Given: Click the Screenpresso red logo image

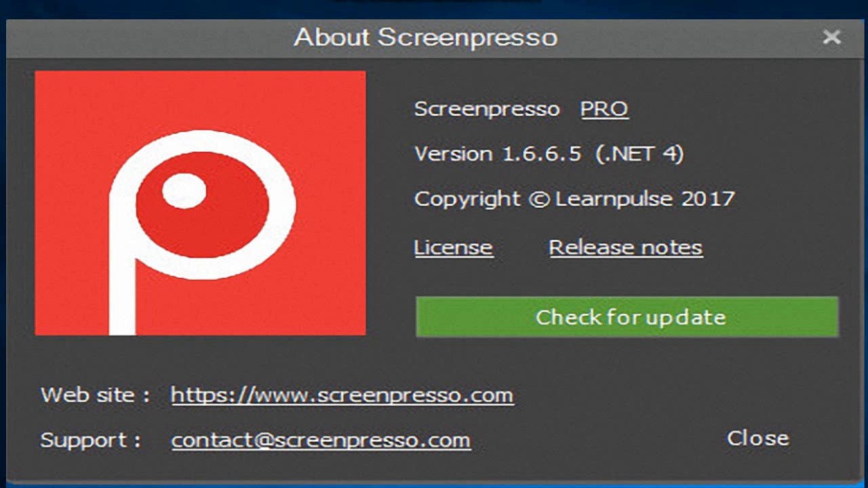Looking at the screenshot, I should 200,203.
